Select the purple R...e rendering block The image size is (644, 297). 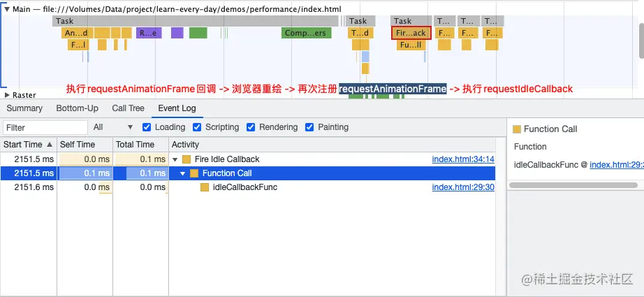[x=149, y=34]
